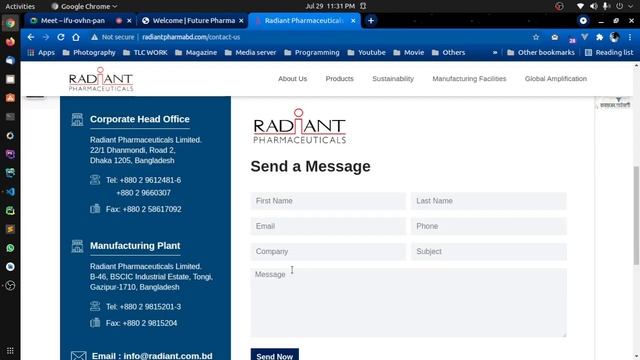Viewport: 640px width, 360px height.
Task: Open VS Code from the dock
Action: 10,191
